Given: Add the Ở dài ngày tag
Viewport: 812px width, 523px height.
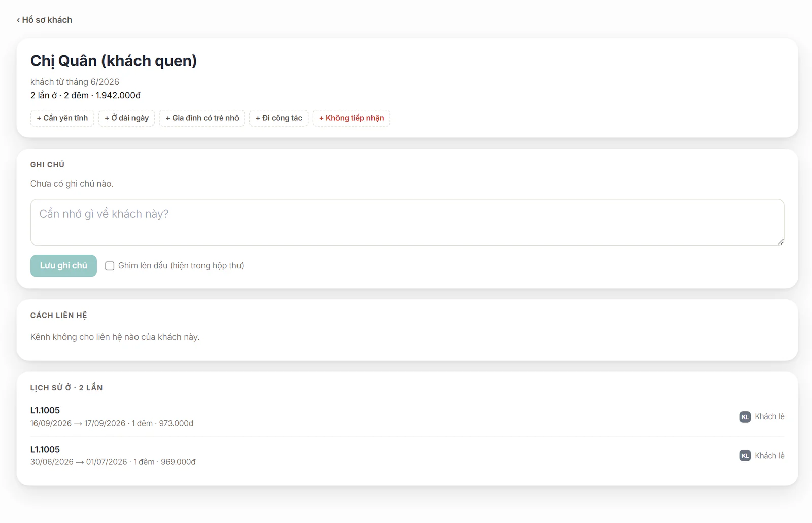Looking at the screenshot, I should [127, 118].
